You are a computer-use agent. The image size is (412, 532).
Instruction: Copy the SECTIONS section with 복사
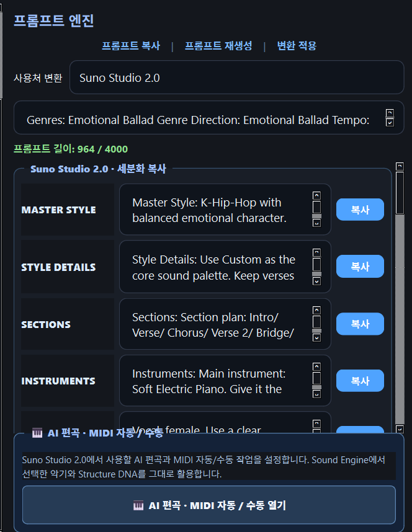[x=360, y=324]
